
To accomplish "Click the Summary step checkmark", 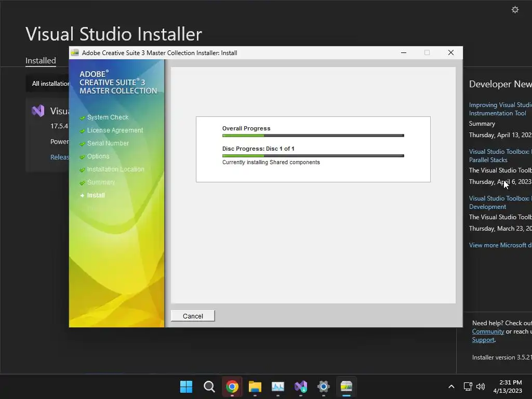I will 82,183.
